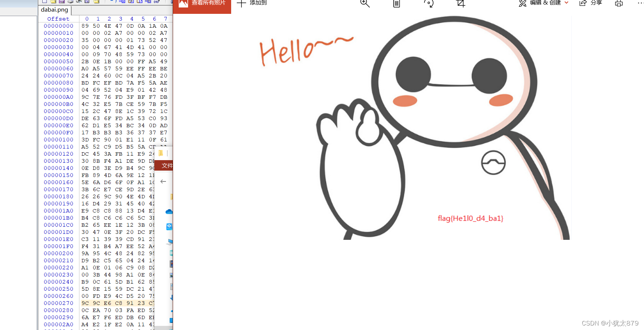Viewport: 644px width, 330px height.
Task: Click column header 7 in hex view
Action: pos(166,19)
